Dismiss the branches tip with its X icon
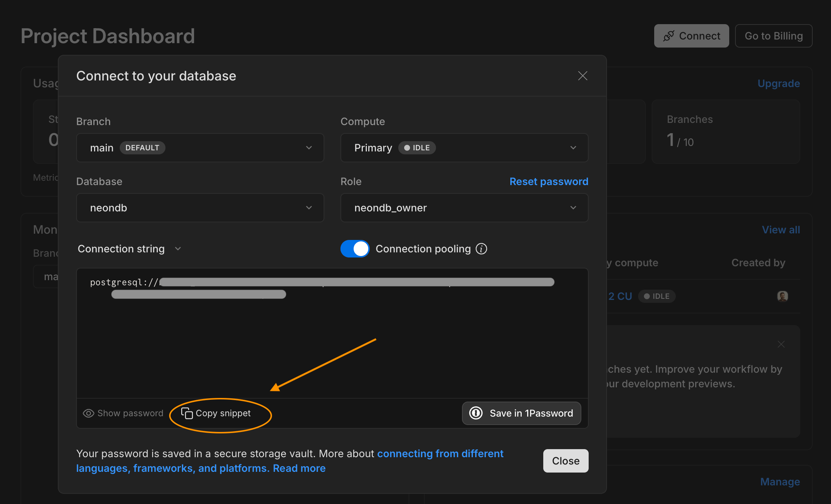 tap(781, 344)
